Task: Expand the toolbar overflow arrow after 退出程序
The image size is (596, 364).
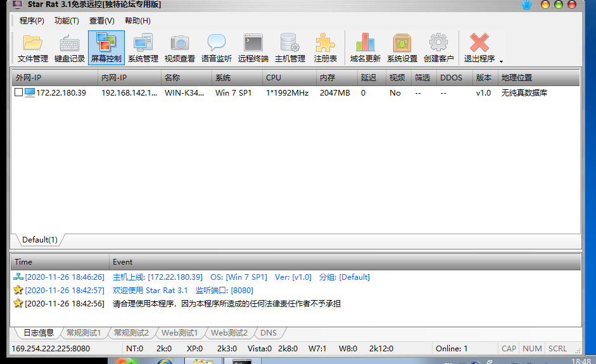Action: (502, 61)
